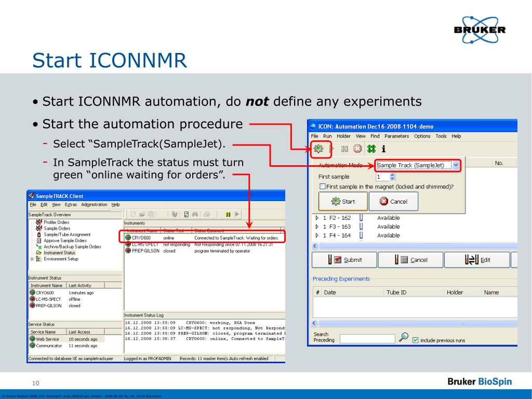Image resolution: width=532 pixels, height=399 pixels.
Task: Click the green Start automation gear icon
Action: coord(318,149)
